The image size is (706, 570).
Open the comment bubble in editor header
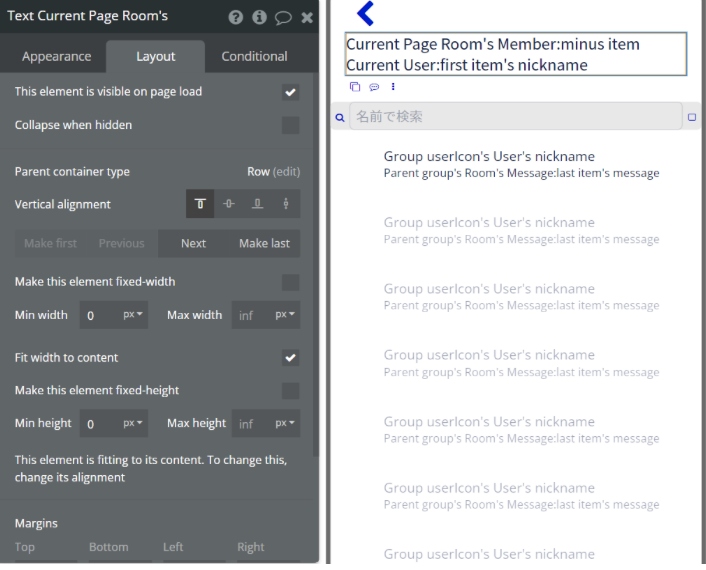[x=283, y=17]
